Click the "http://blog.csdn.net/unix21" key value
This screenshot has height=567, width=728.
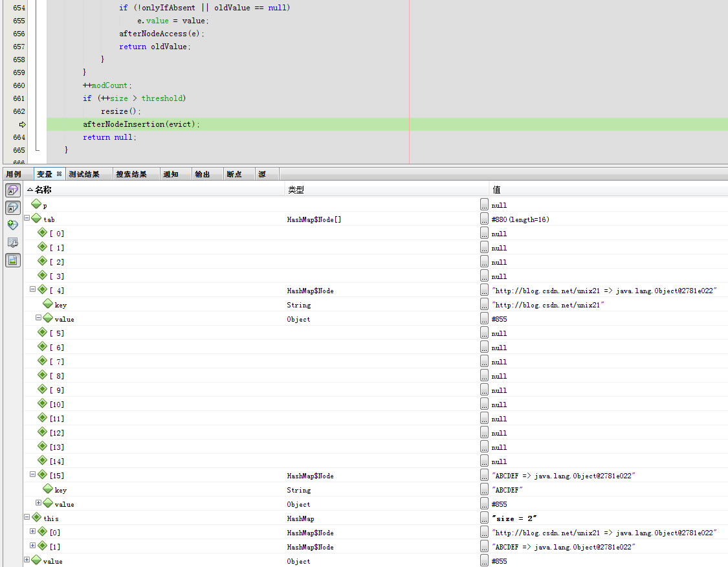coord(548,305)
